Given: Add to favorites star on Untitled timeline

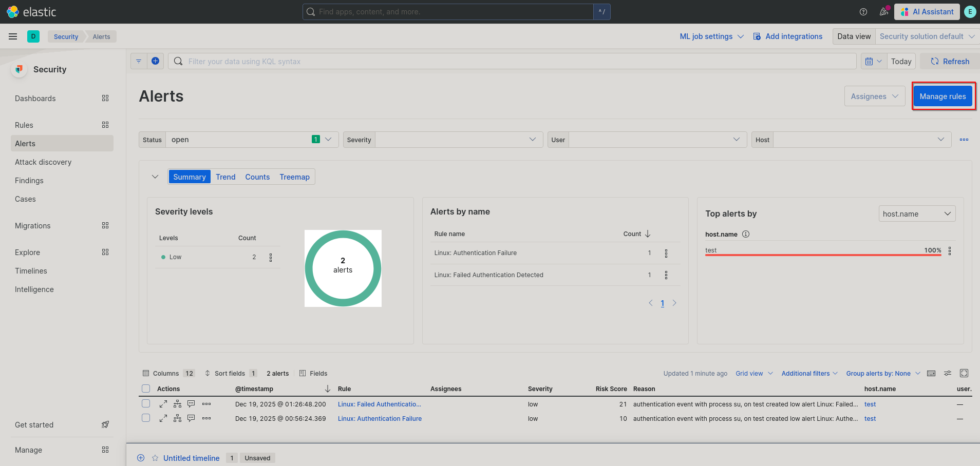Looking at the screenshot, I should 155,458.
